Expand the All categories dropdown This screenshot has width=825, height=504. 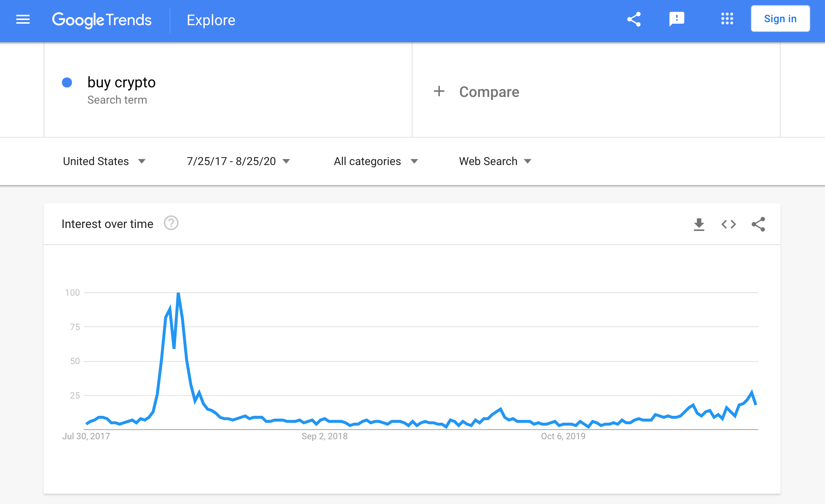tap(375, 161)
